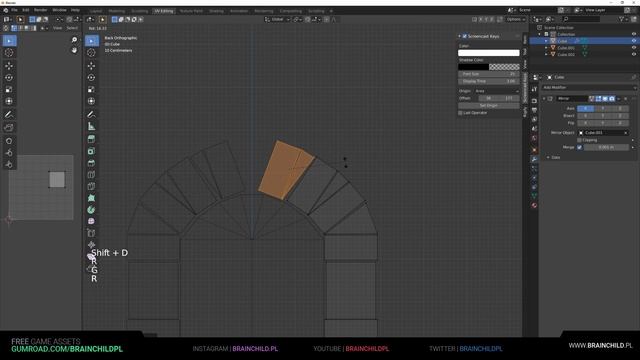The image size is (640, 360).
Task: Toggle Bisect X button
Action: pos(586,116)
